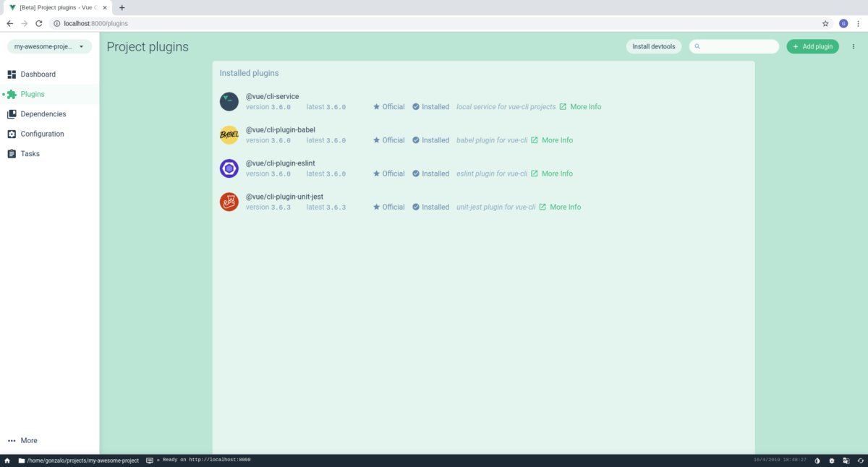Click the Add plugin button

(813, 46)
